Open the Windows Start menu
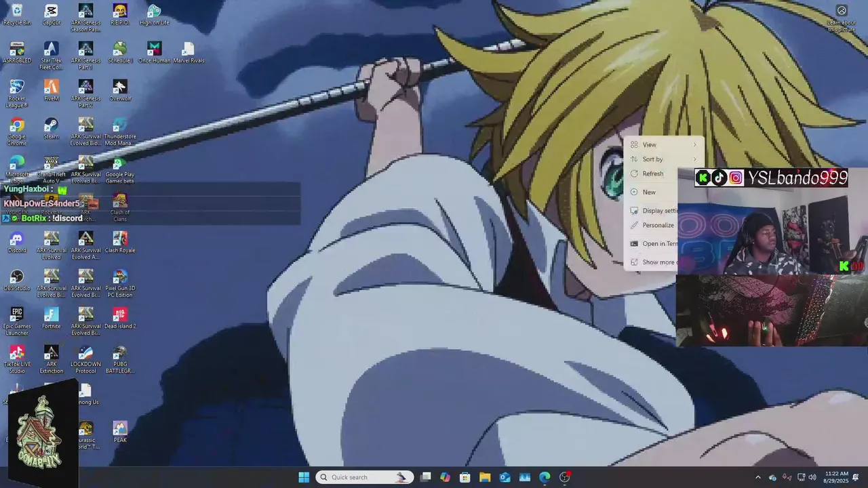This screenshot has width=868, height=488. 304,477
